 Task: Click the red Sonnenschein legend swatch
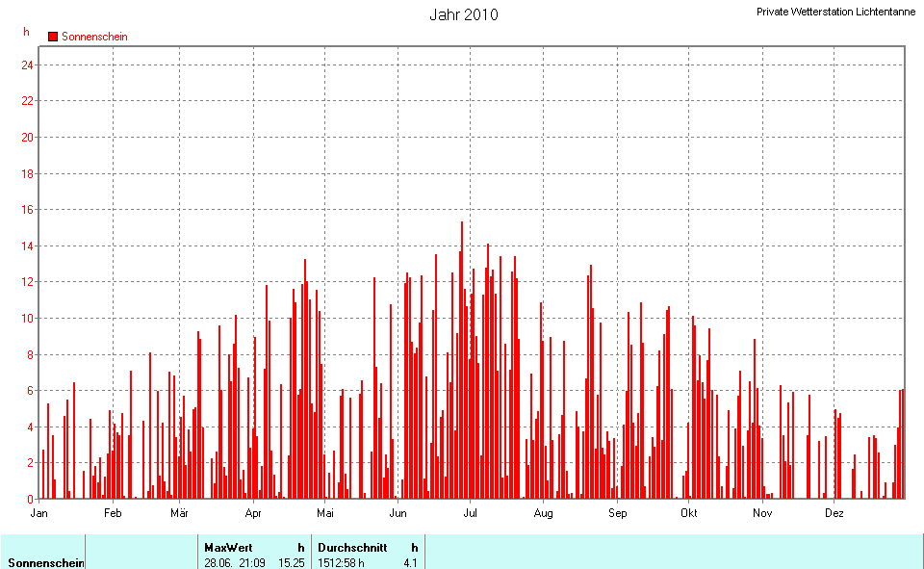(x=53, y=37)
